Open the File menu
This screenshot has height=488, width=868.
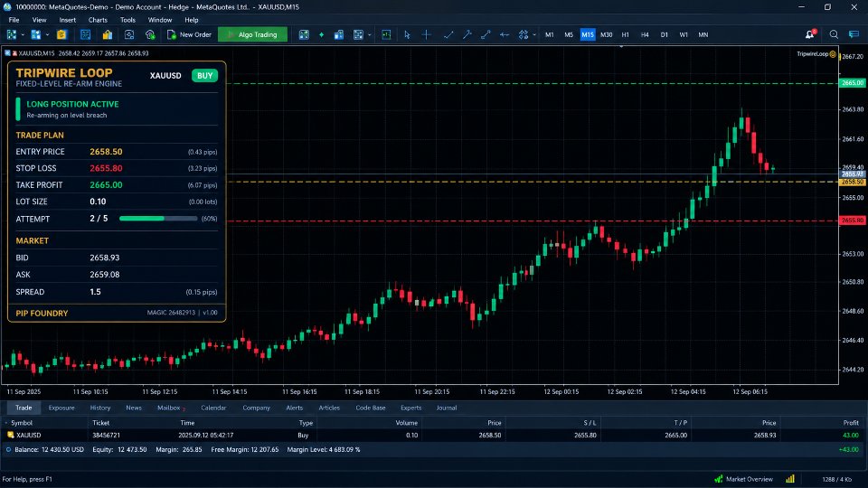tap(14, 20)
